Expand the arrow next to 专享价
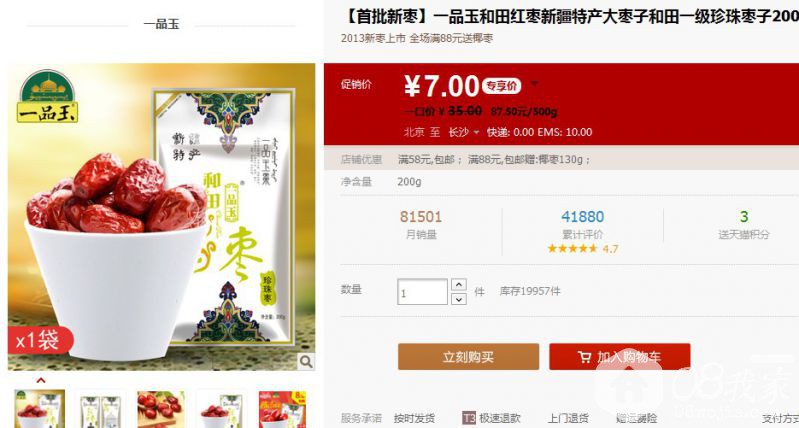 (x=534, y=83)
